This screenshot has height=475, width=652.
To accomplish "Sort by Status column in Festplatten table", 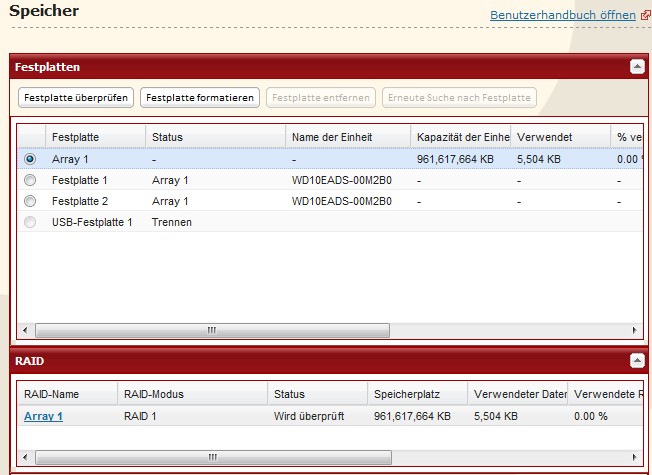I will point(215,137).
